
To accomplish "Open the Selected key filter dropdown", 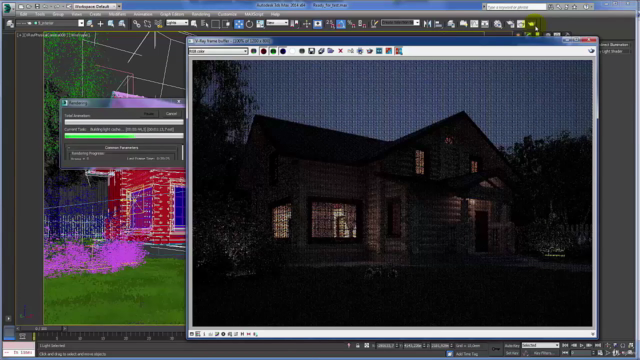I will 540,345.
